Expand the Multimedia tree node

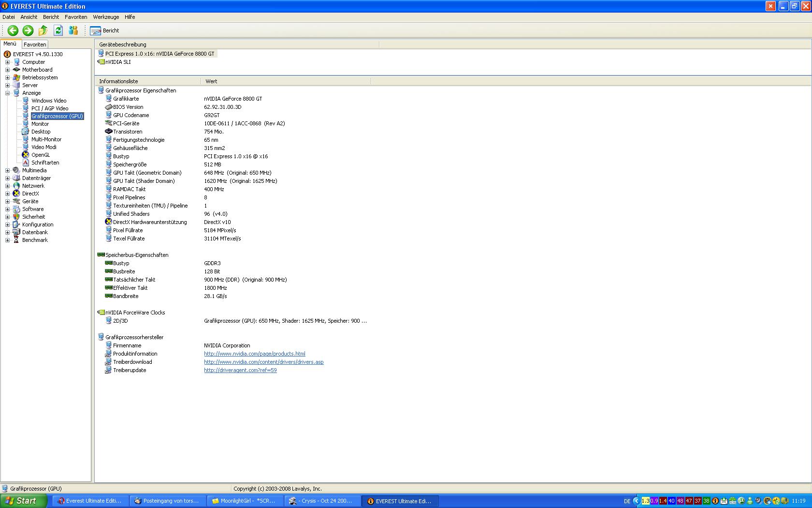7,170
